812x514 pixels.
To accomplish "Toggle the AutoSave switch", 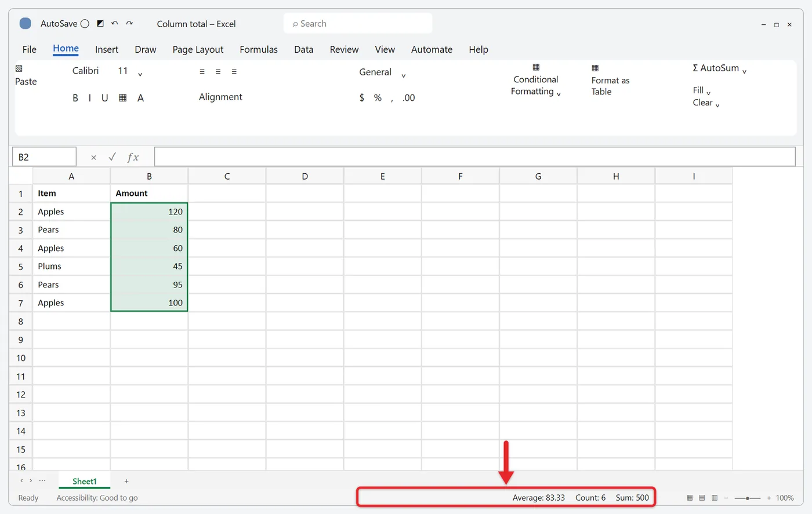I will (85, 24).
